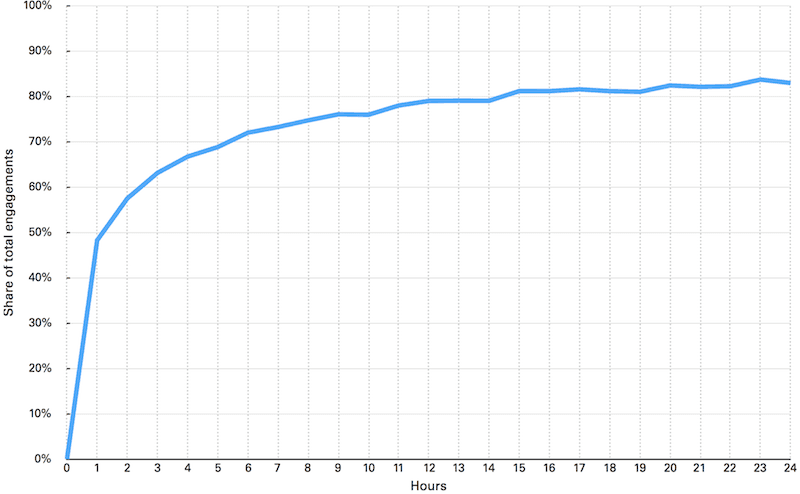Click the line's data point at hour 6

(248, 132)
